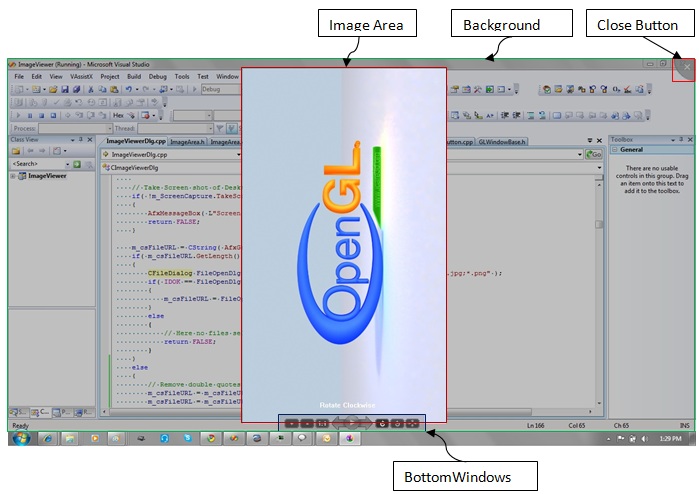Viewport: 699px width, 494px height.
Task: Select the ImageViewerDlg.cpp editor tab
Action: pos(136,141)
